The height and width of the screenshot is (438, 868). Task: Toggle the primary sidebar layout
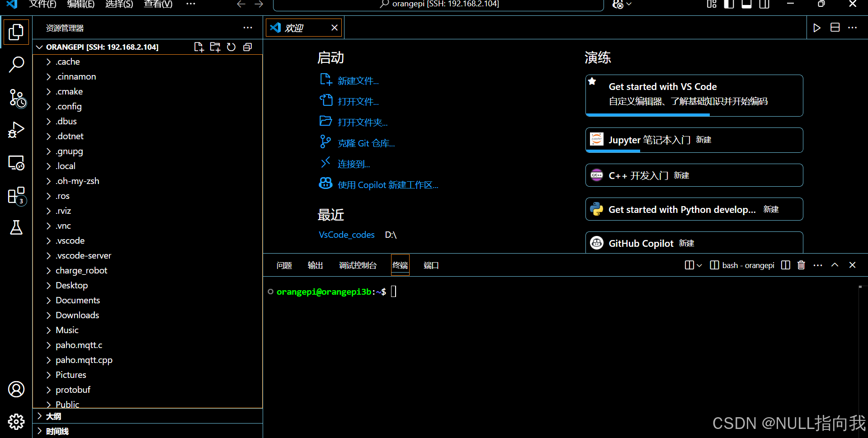click(729, 4)
